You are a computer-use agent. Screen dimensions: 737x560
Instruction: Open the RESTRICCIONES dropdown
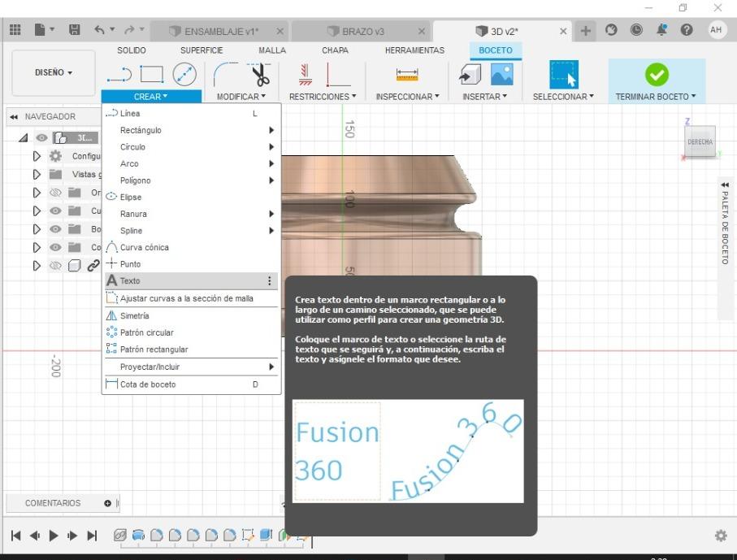323,97
